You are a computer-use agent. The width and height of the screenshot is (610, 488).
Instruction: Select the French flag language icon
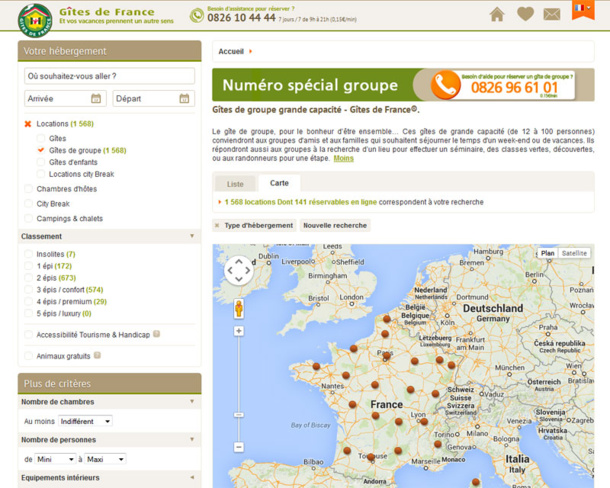click(583, 9)
